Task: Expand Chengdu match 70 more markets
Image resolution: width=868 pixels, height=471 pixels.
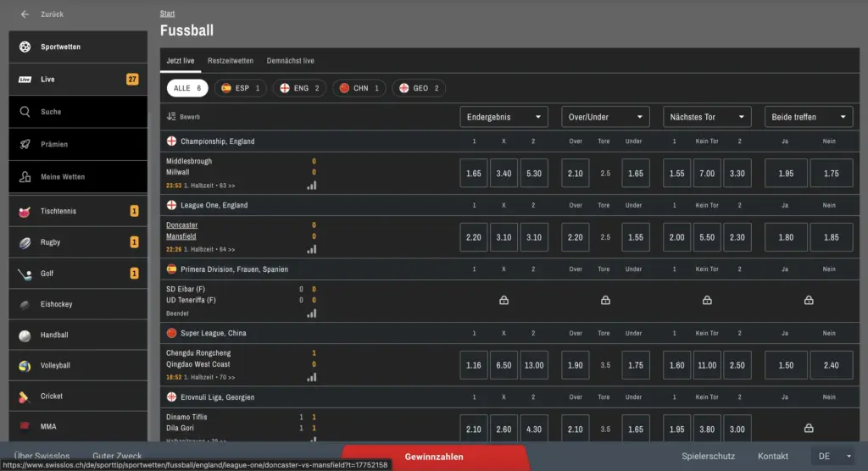Action: [228, 378]
